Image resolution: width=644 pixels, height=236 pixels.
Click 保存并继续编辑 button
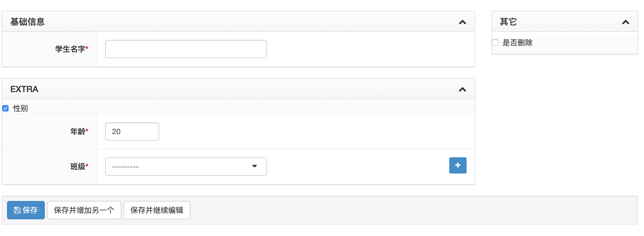tap(157, 210)
